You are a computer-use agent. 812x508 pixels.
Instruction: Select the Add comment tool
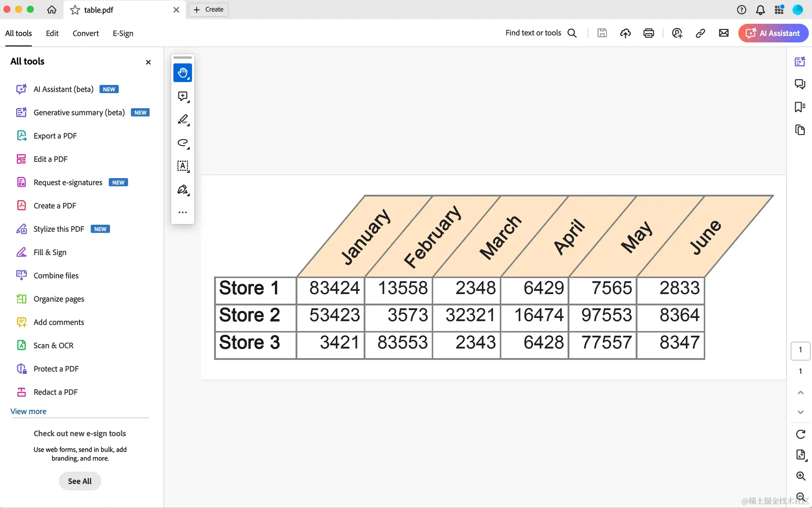point(182,97)
